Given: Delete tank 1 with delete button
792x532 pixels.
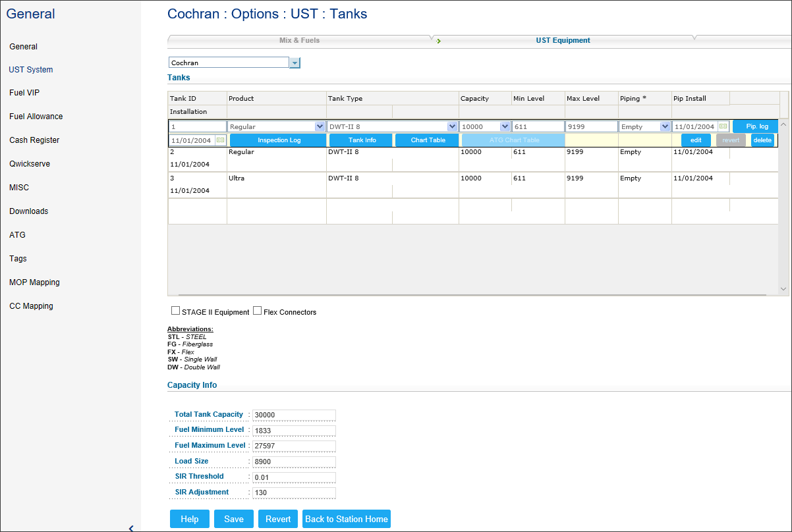Looking at the screenshot, I should point(762,140).
